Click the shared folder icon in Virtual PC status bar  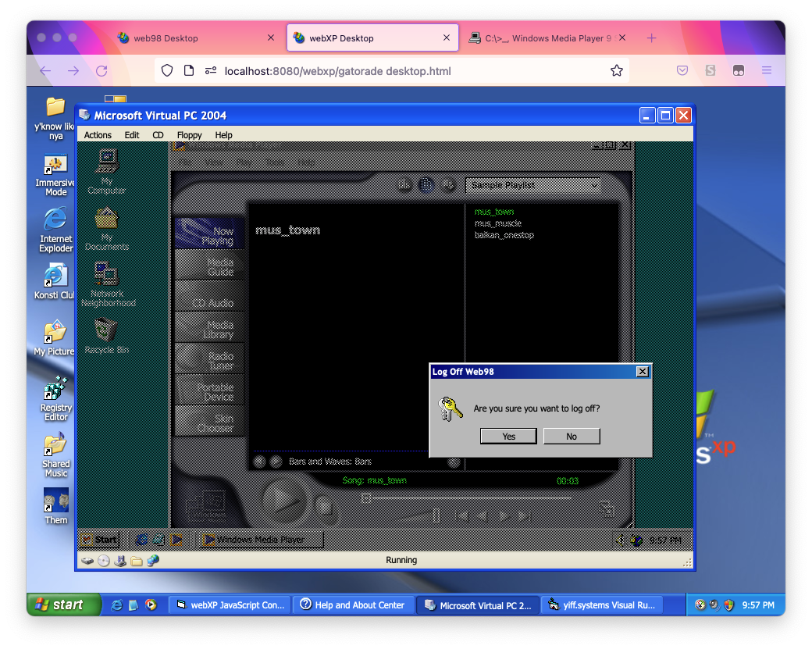pyautogui.click(x=137, y=560)
